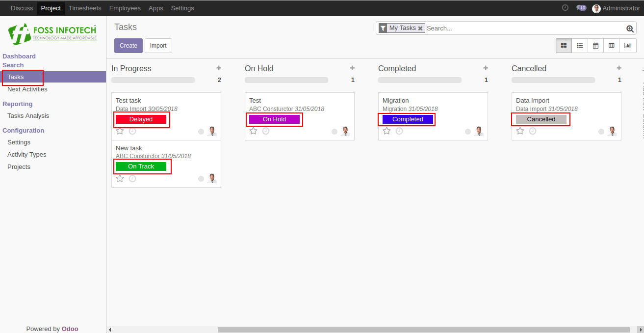Image resolution: width=644 pixels, height=333 pixels.
Task: Open Next Activities in the sidebar
Action: [x=27, y=89]
